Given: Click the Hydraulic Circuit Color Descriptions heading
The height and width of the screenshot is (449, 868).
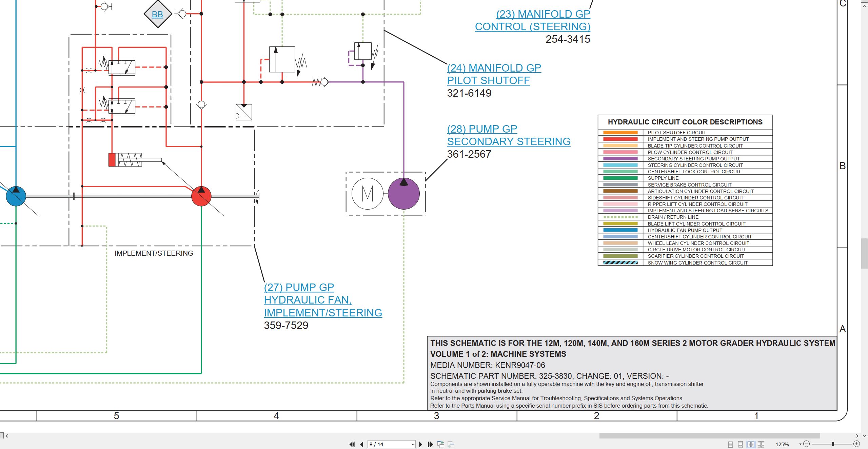Looking at the screenshot, I should pos(685,122).
